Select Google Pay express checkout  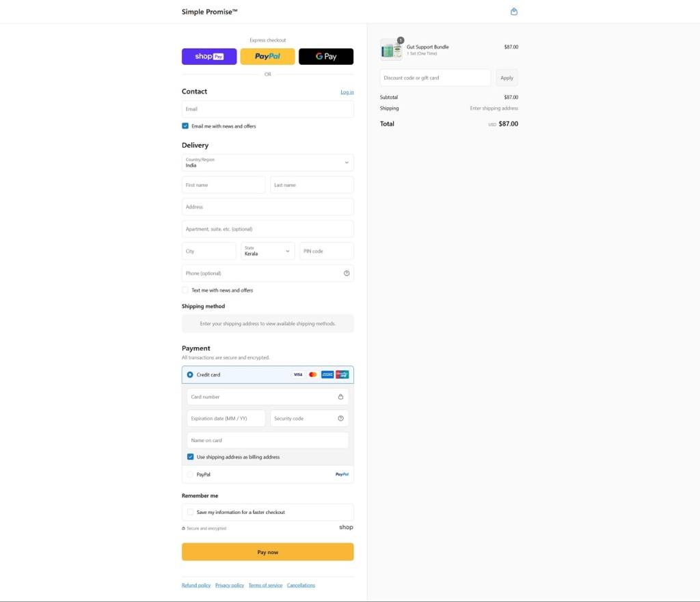tap(326, 57)
